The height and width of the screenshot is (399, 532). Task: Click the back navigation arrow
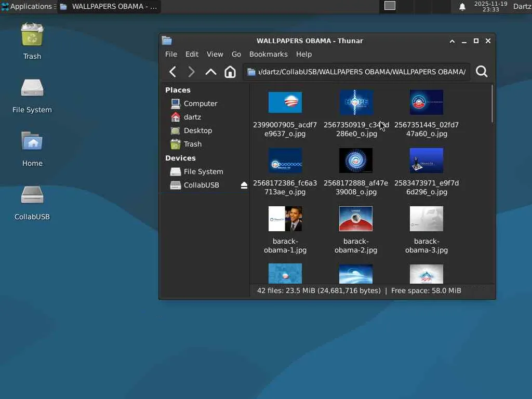173,72
